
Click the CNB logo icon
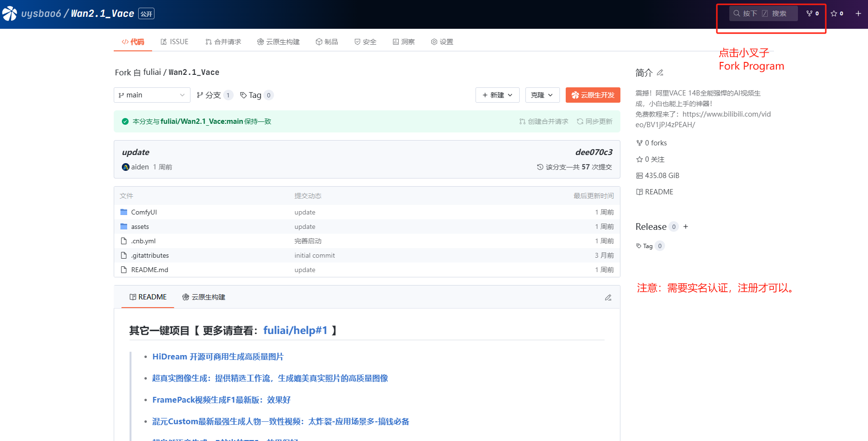[10, 14]
